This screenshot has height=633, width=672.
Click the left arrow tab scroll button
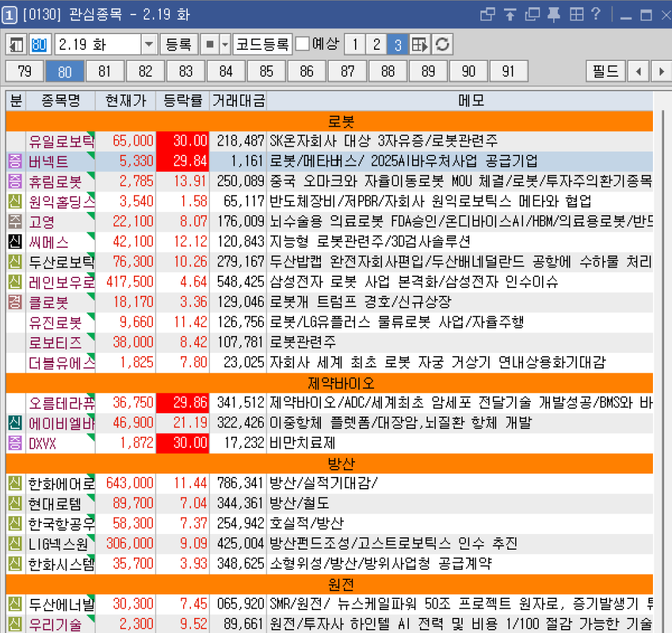click(x=639, y=71)
